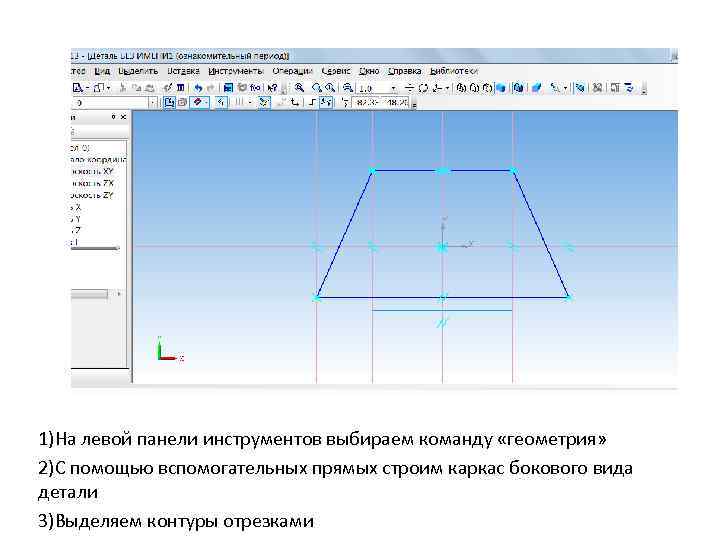Expand the arrow beside the eraser button
The height and width of the screenshot is (540, 720).
click(206, 102)
